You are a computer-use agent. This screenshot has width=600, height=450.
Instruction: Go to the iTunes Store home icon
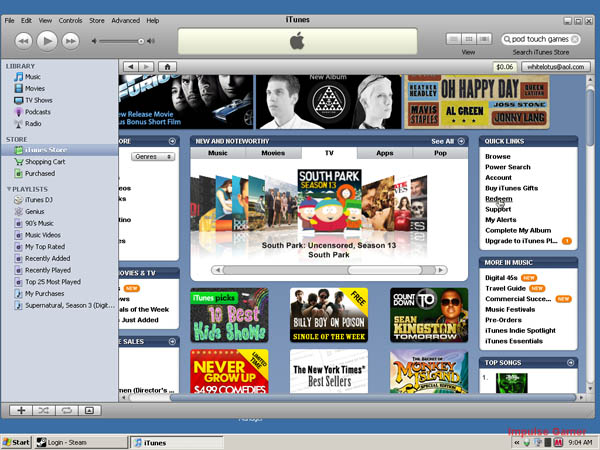pos(167,67)
